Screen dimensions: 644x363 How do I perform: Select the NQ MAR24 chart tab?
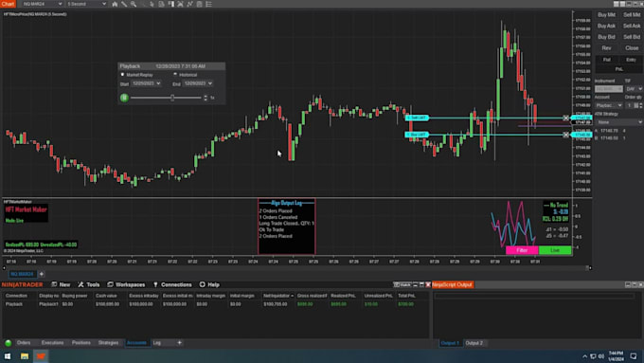point(22,274)
